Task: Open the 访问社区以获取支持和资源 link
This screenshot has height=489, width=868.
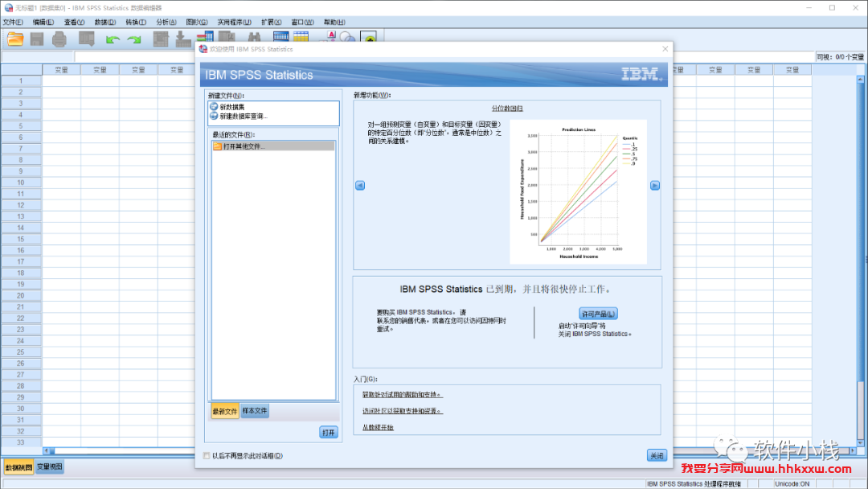Action: [x=403, y=411]
